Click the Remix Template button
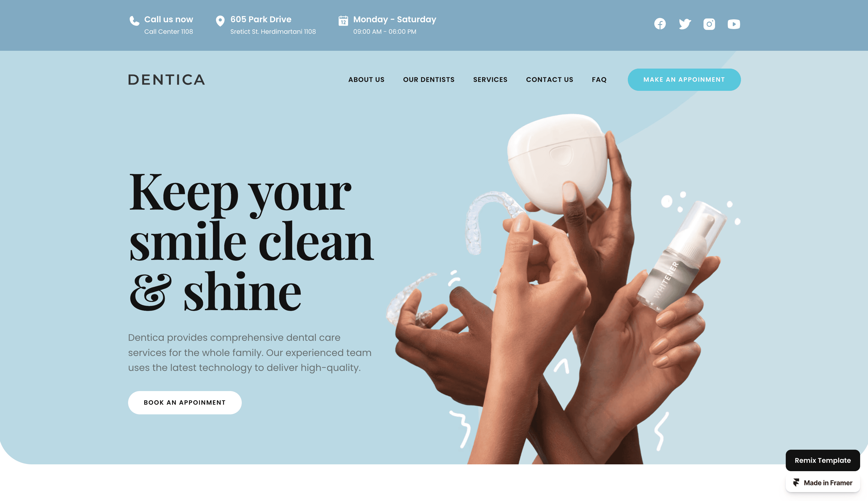Viewport: 868px width, 501px height. coord(822,460)
